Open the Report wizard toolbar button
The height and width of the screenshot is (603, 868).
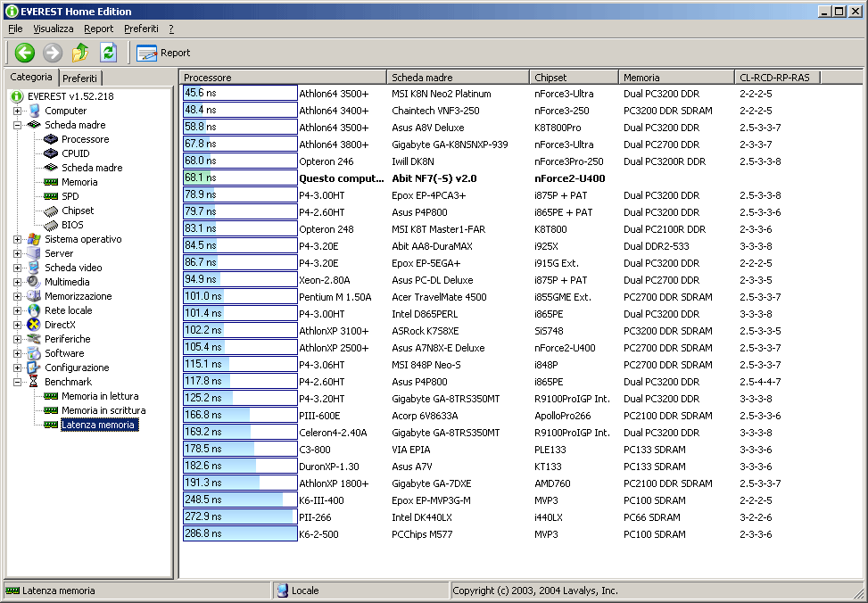[163, 53]
